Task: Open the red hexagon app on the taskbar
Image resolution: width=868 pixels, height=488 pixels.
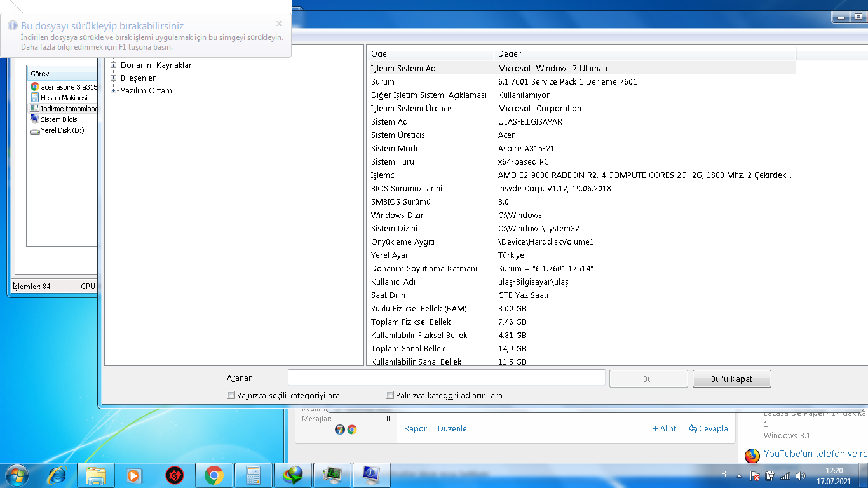Action: (x=174, y=475)
